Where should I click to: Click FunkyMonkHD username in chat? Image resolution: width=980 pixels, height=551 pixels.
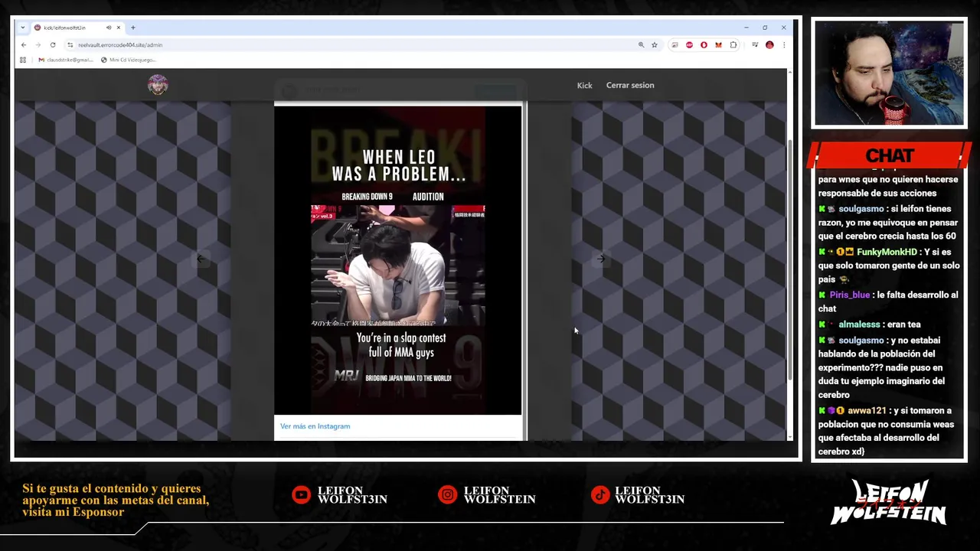887,252
